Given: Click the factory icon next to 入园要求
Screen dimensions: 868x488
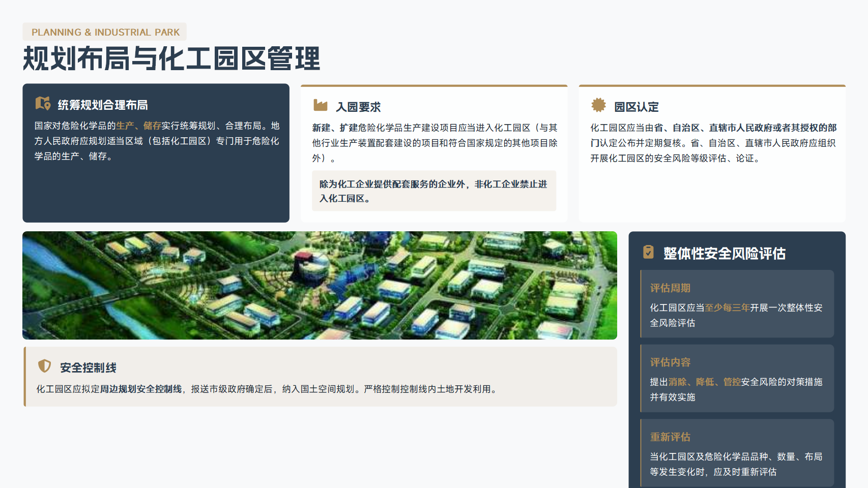Looking at the screenshot, I should [x=321, y=106].
